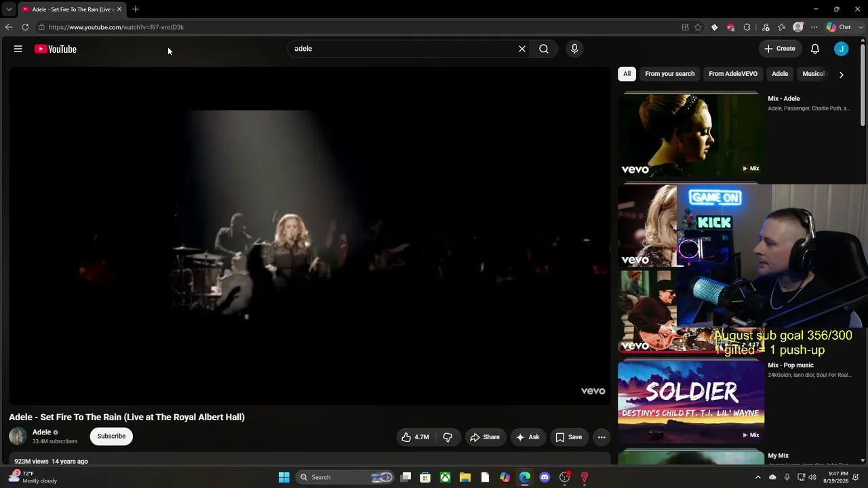The image size is (868, 488).
Task: Open more actions ellipsis below video
Action: [601, 437]
